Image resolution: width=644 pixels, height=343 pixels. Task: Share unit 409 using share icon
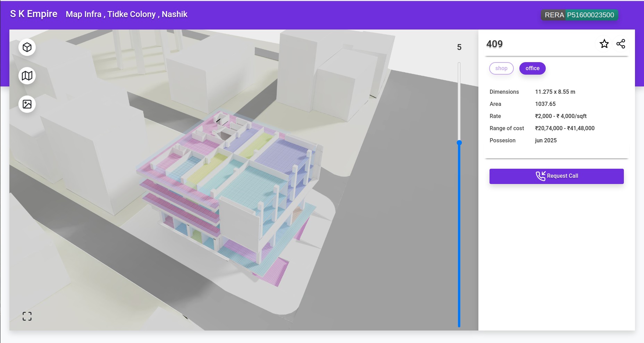(621, 44)
